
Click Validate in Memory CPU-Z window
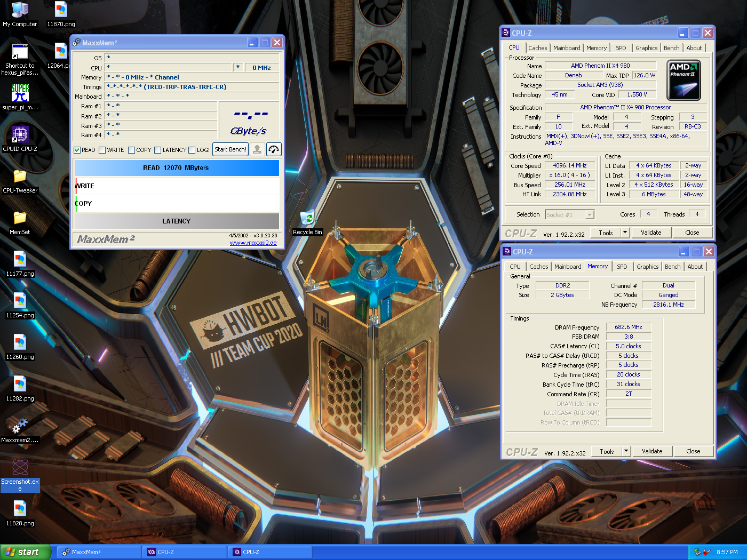(x=652, y=451)
